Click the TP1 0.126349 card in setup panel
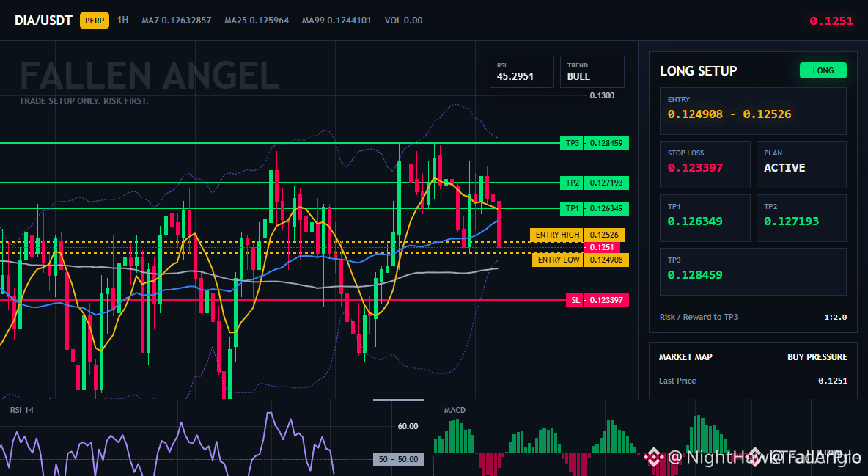This screenshot has height=476, width=868. [x=705, y=218]
